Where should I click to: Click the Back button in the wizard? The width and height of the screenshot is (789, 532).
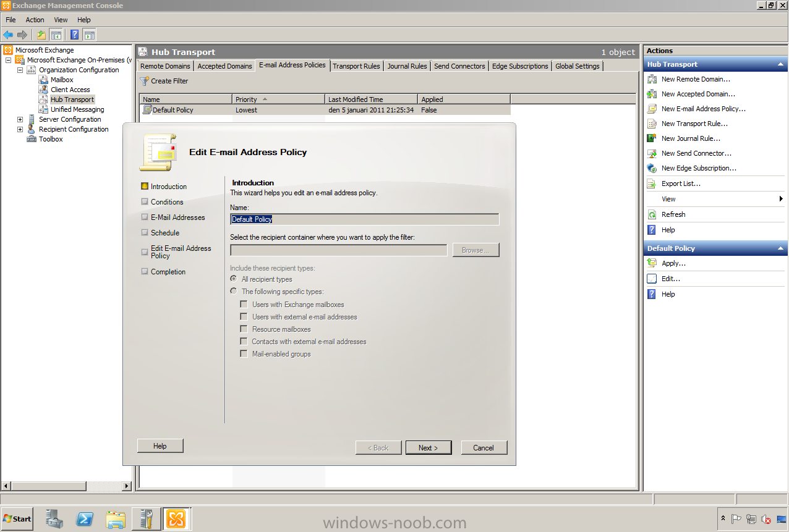[378, 448]
